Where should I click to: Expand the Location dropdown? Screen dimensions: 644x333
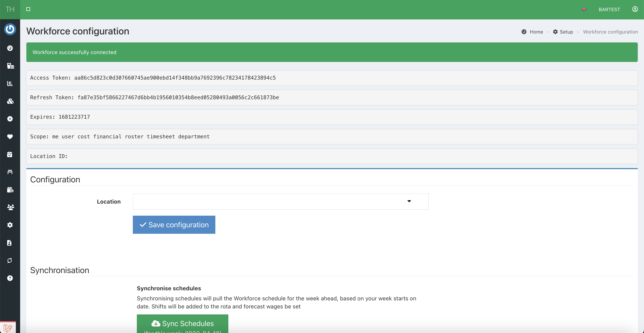[x=280, y=201]
